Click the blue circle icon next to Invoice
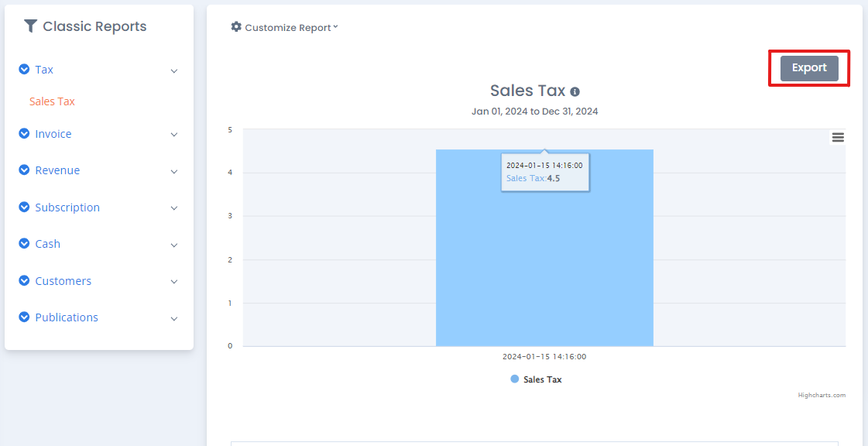 [x=24, y=133]
